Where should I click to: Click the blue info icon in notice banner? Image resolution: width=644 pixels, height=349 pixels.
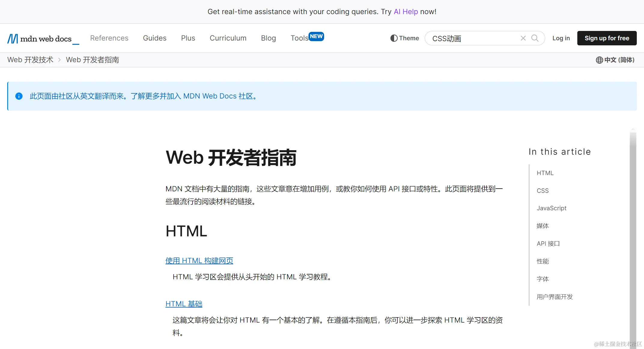click(19, 96)
